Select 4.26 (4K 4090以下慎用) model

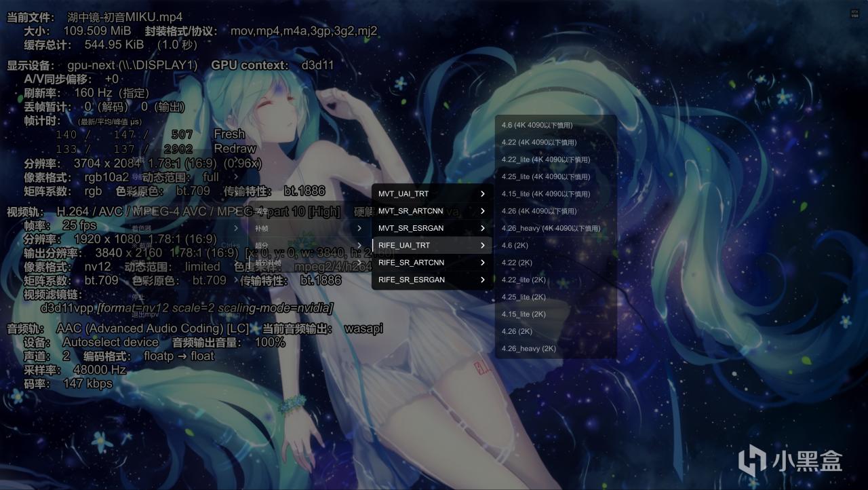(556, 211)
